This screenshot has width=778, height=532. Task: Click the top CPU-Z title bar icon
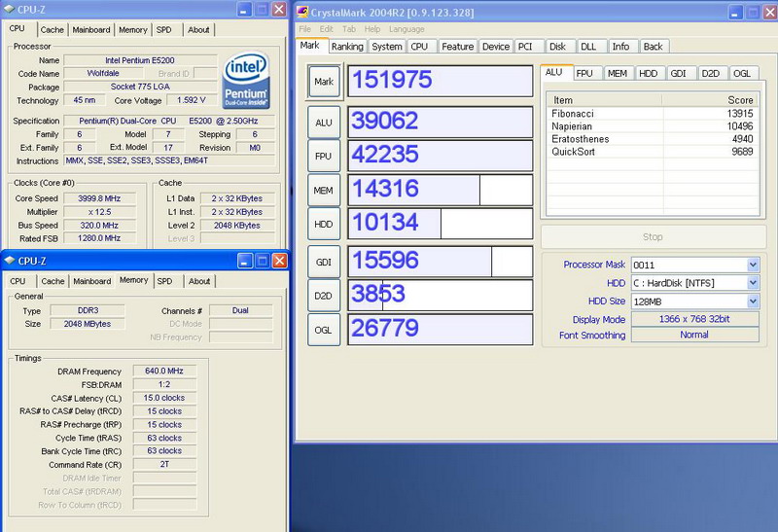(10, 9)
